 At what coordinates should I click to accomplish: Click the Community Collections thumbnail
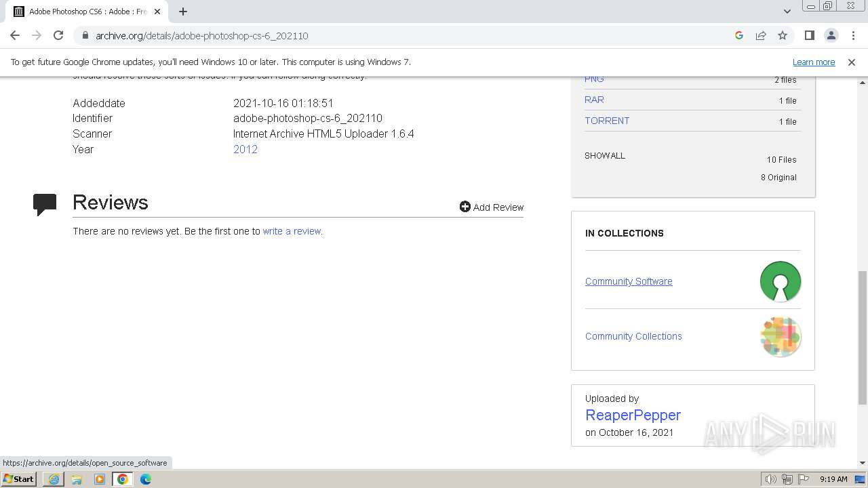781,336
